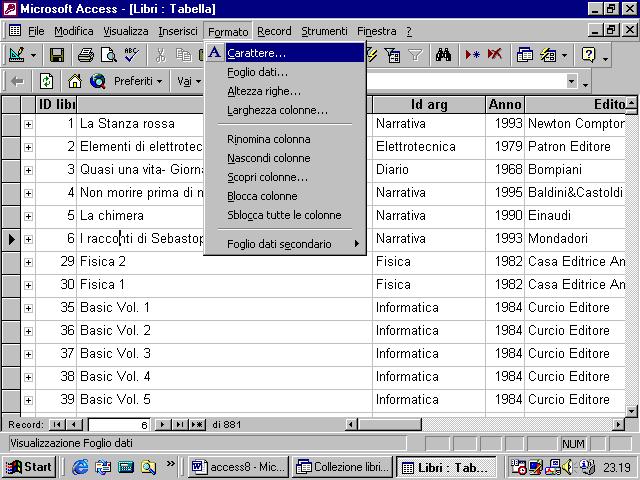Click the record number input field
The height and width of the screenshot is (480, 640).
[x=119, y=425]
